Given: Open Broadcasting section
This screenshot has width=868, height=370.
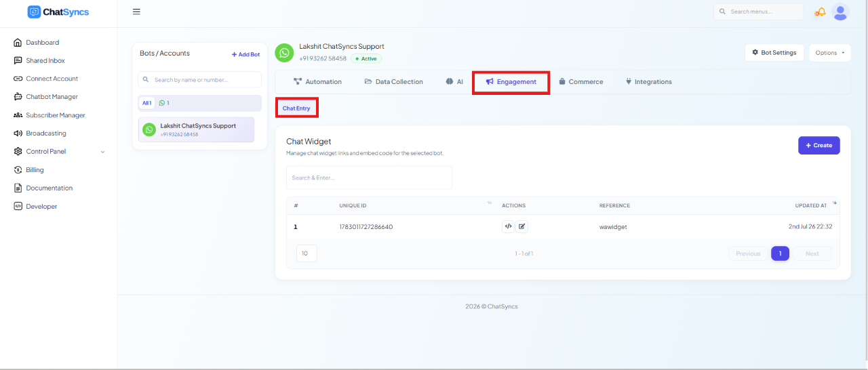Looking at the screenshot, I should [x=46, y=133].
